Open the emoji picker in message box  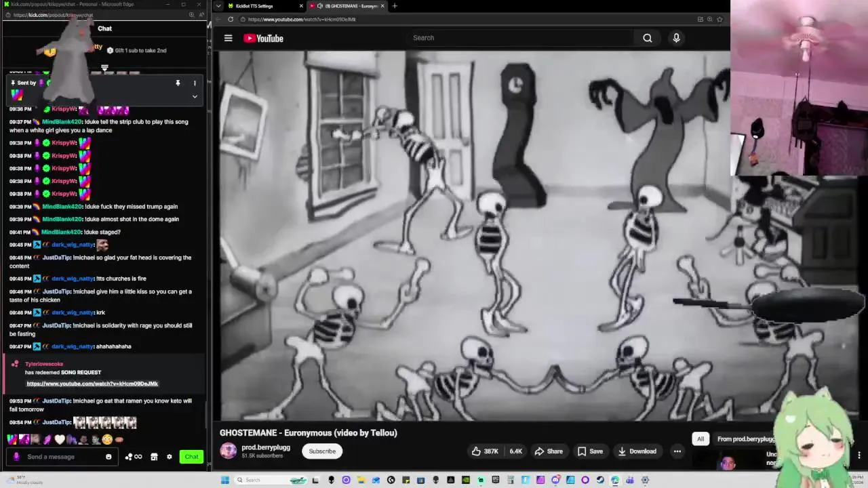[108, 457]
